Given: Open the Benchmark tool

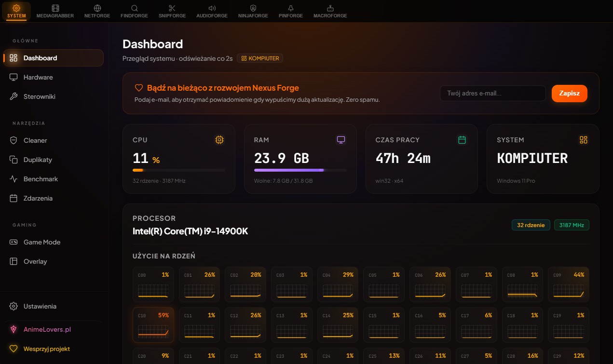Looking at the screenshot, I should click(54, 179).
